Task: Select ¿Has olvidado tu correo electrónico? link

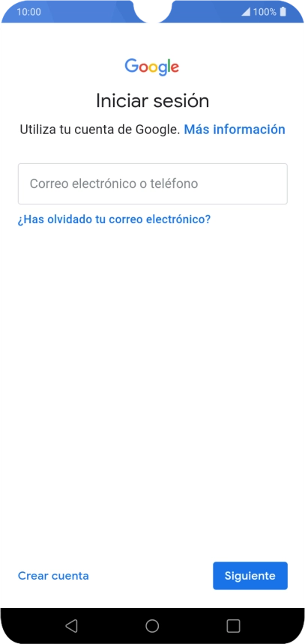Action: point(114,219)
